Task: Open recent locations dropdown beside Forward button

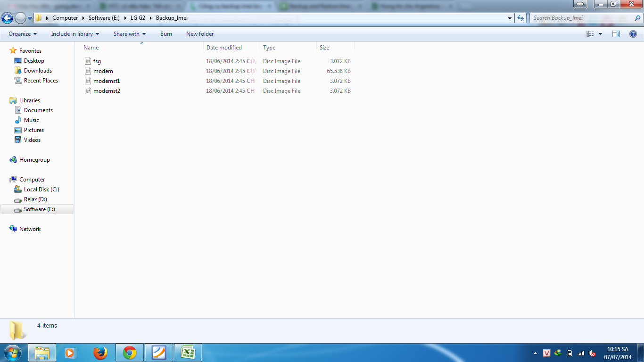Action: (x=30, y=18)
